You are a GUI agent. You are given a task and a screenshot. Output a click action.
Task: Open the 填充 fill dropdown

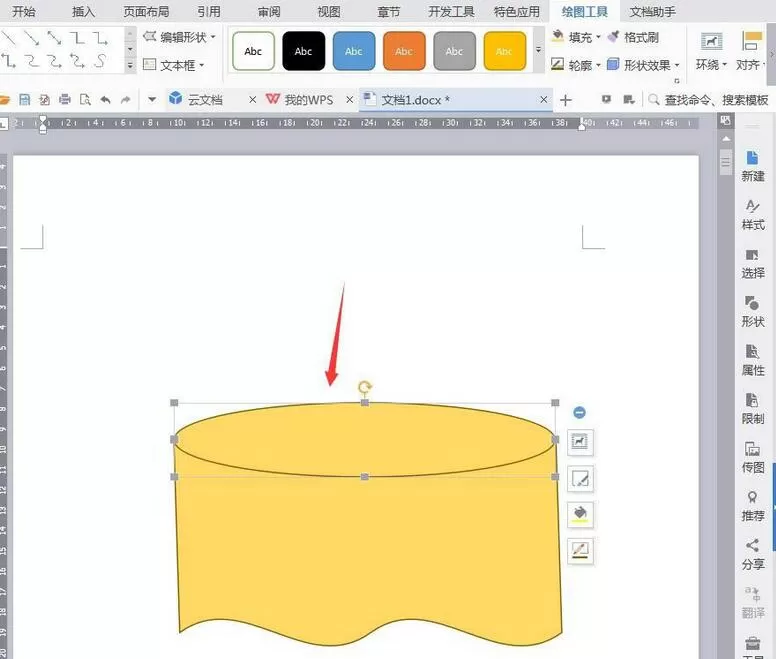[576, 37]
